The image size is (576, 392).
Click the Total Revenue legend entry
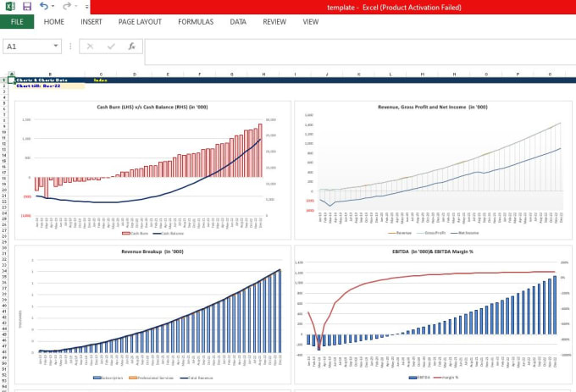[x=197, y=378]
